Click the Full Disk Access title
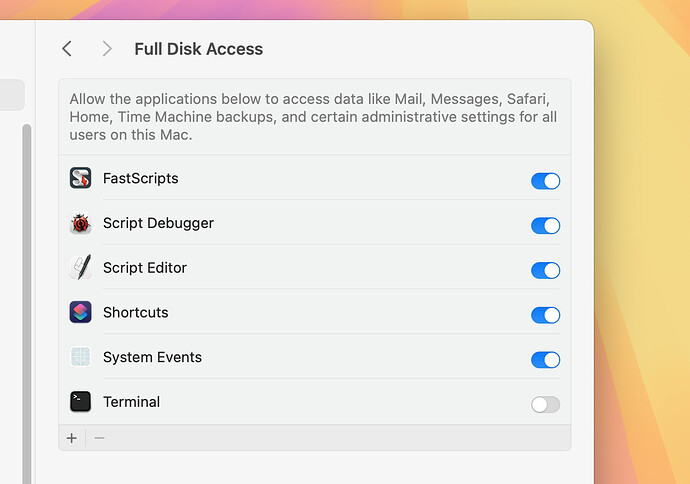The width and height of the screenshot is (690, 484). tap(198, 49)
